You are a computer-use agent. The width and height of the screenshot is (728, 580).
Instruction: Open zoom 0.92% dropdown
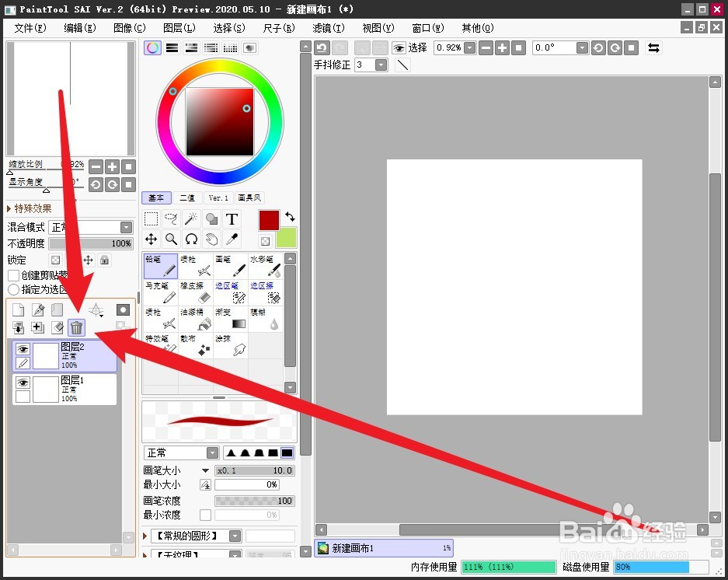(470, 48)
